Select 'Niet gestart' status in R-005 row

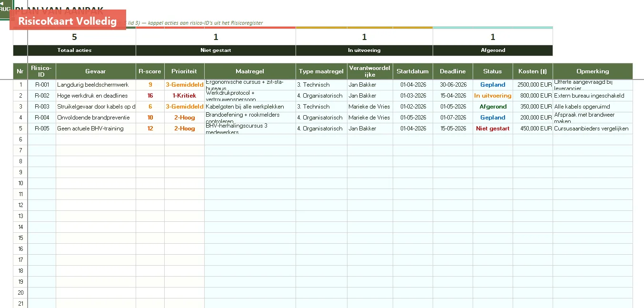pos(493,129)
